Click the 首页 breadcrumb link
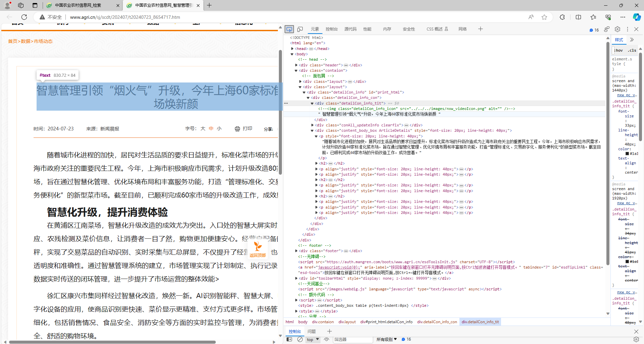The width and height of the screenshot is (644, 344). coord(12,41)
